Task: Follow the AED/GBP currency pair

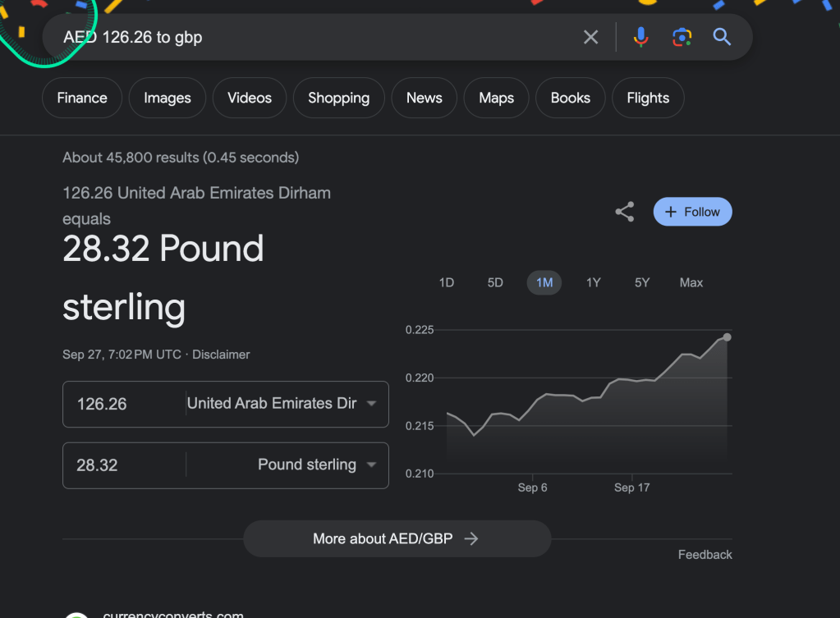Action: pos(692,212)
